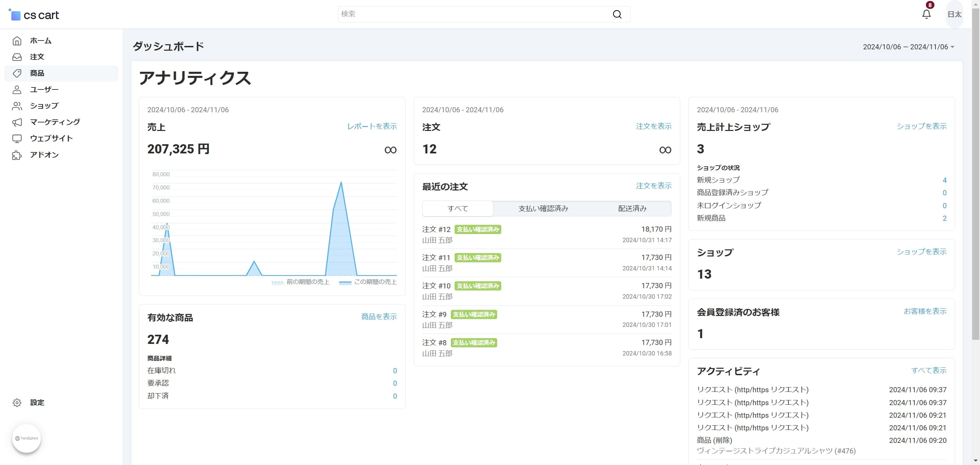
Task: Switch to the 配送済み orders tab
Action: tap(632, 209)
